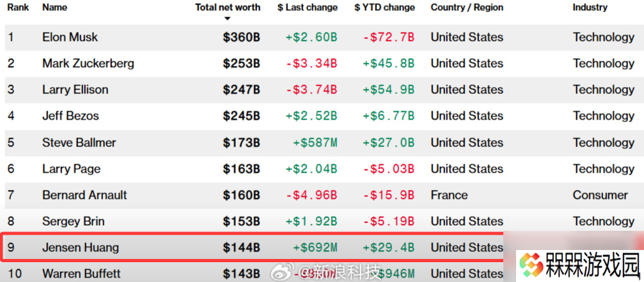Open Larry Ellison's profile
The width and height of the screenshot is (644, 282).
coord(75,90)
